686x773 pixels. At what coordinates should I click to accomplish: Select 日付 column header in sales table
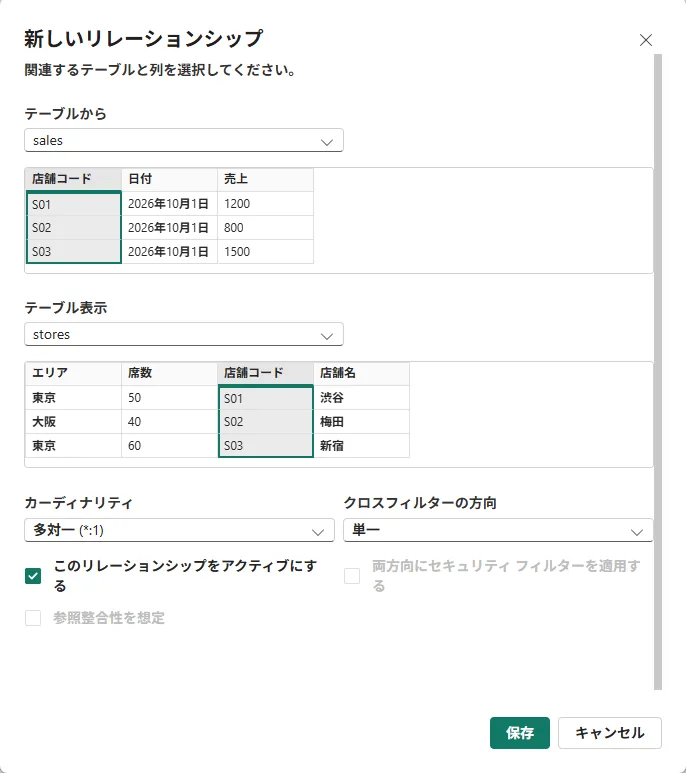tap(170, 179)
